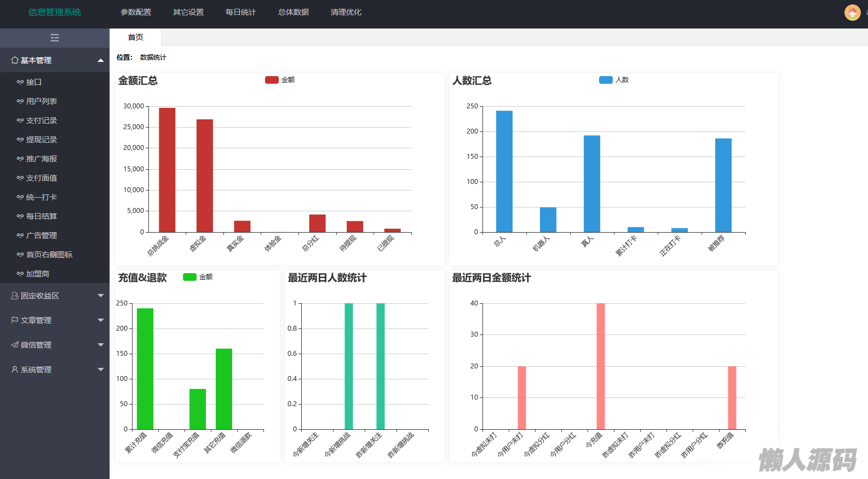Click the flag icon beside 文章管理

click(x=15, y=320)
